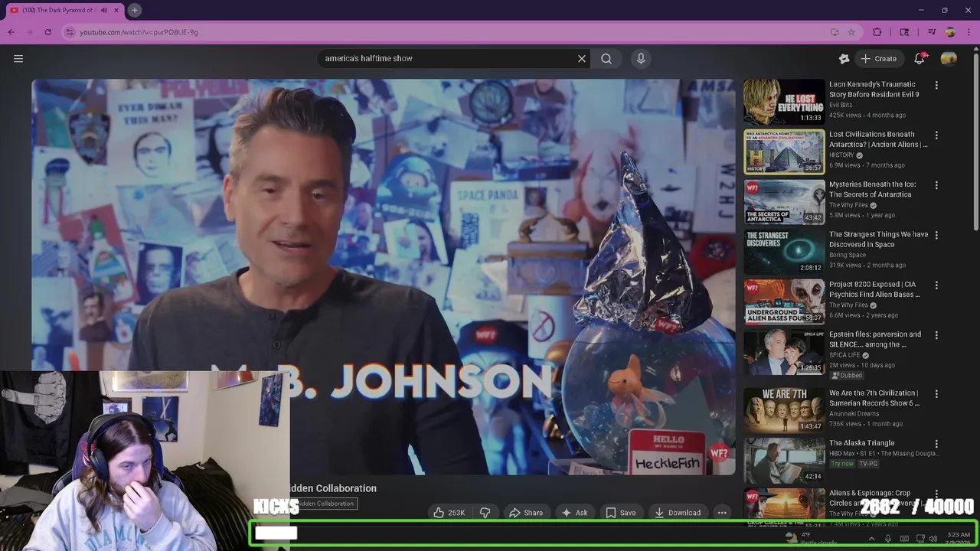The image size is (980, 551).
Task: Open Underground Alien Bases thumbnail
Action: 784,302
